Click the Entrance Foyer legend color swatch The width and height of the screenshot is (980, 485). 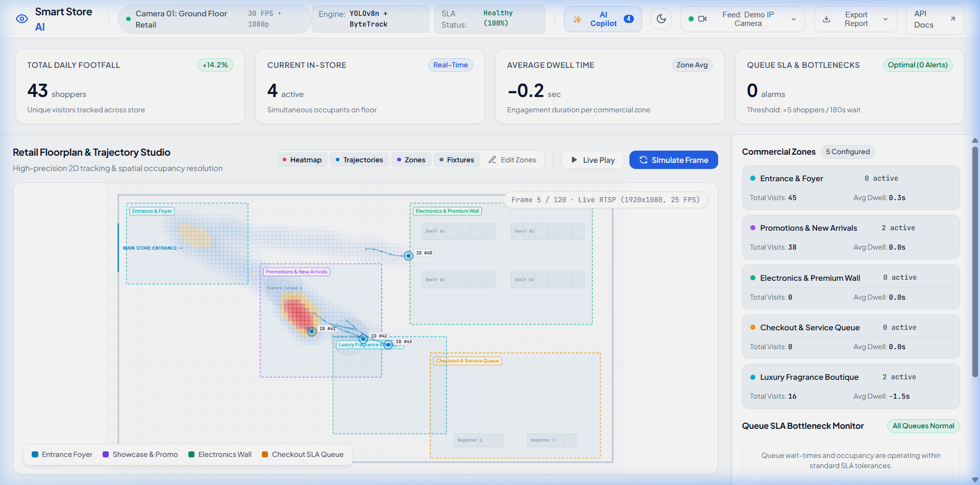click(x=35, y=454)
